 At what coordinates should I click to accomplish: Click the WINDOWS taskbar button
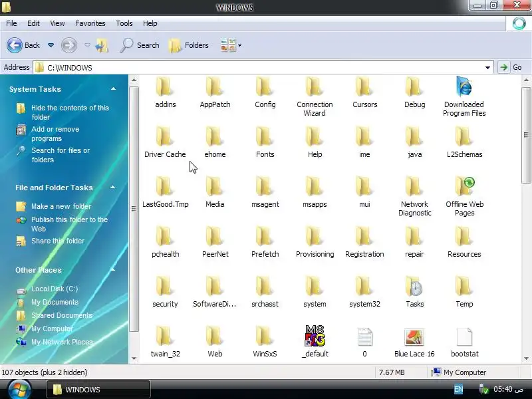click(98, 390)
